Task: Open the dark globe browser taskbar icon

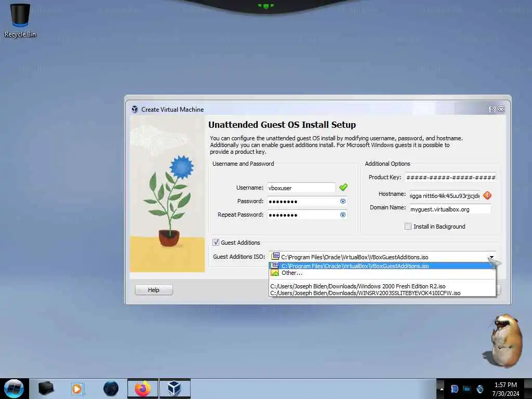Action: 111,389
